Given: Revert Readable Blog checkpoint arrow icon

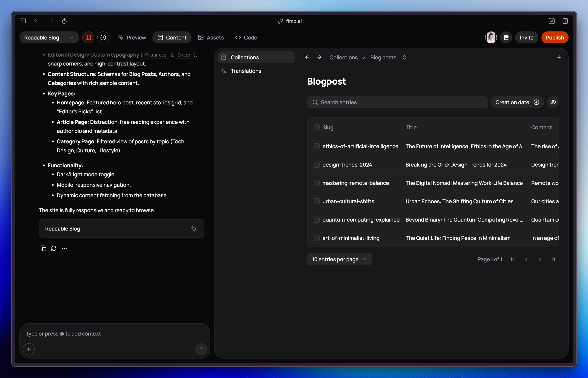Looking at the screenshot, I should (x=194, y=228).
